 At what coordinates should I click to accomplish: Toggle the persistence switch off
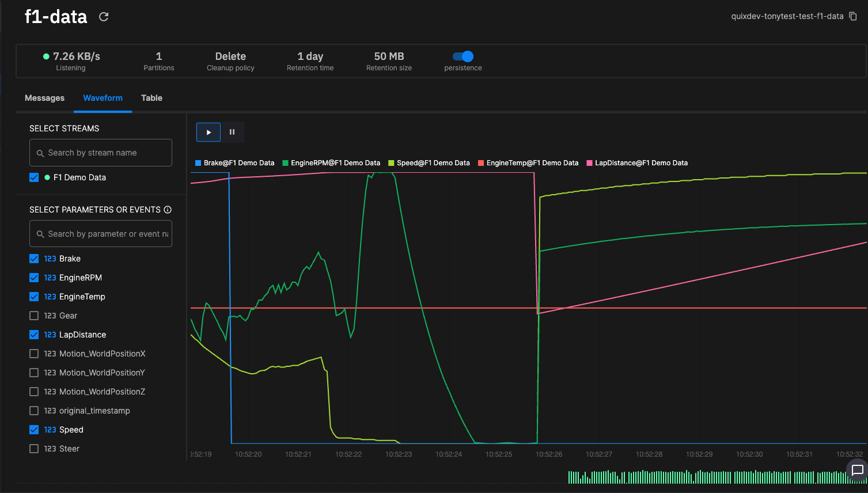[463, 56]
